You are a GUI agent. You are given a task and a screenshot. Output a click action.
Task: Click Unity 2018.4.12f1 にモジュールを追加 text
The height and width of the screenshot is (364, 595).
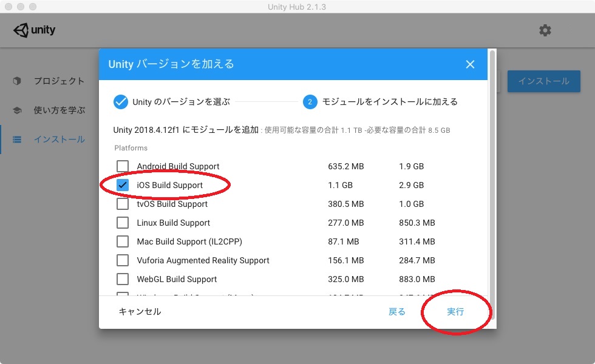click(186, 130)
